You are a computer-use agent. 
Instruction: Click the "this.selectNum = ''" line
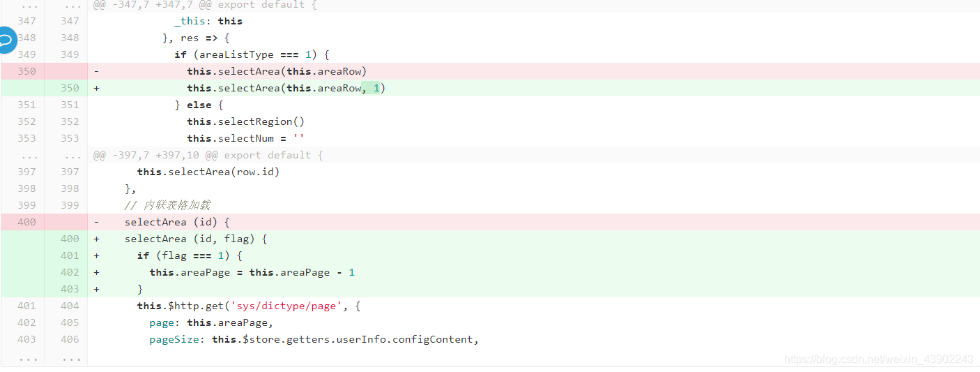coord(245,138)
